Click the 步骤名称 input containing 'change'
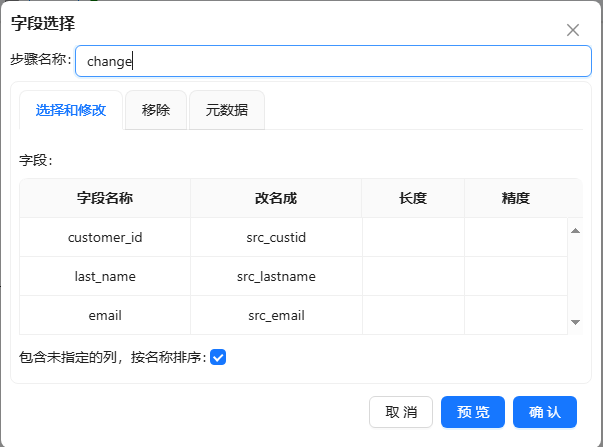This screenshot has width=603, height=447. (333, 61)
